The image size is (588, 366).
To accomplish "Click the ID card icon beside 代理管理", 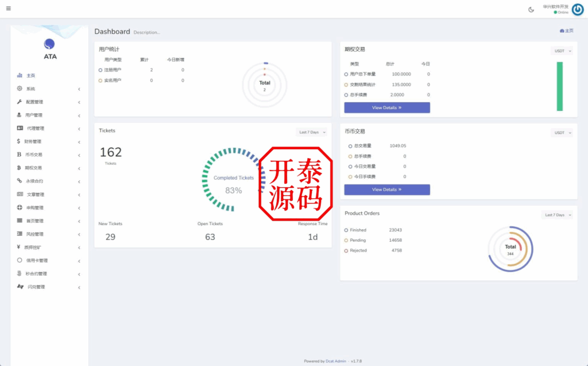I will (x=20, y=128).
